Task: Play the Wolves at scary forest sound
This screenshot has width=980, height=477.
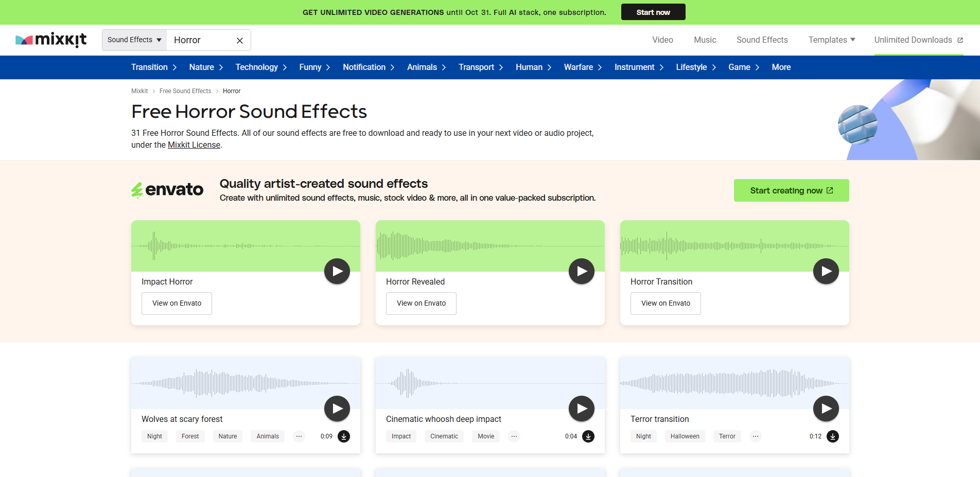Action: coord(337,409)
